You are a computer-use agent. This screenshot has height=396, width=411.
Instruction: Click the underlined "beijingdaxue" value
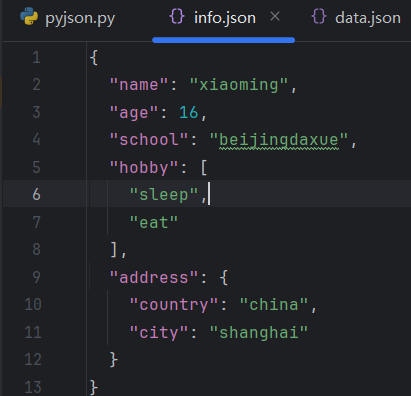click(279, 140)
